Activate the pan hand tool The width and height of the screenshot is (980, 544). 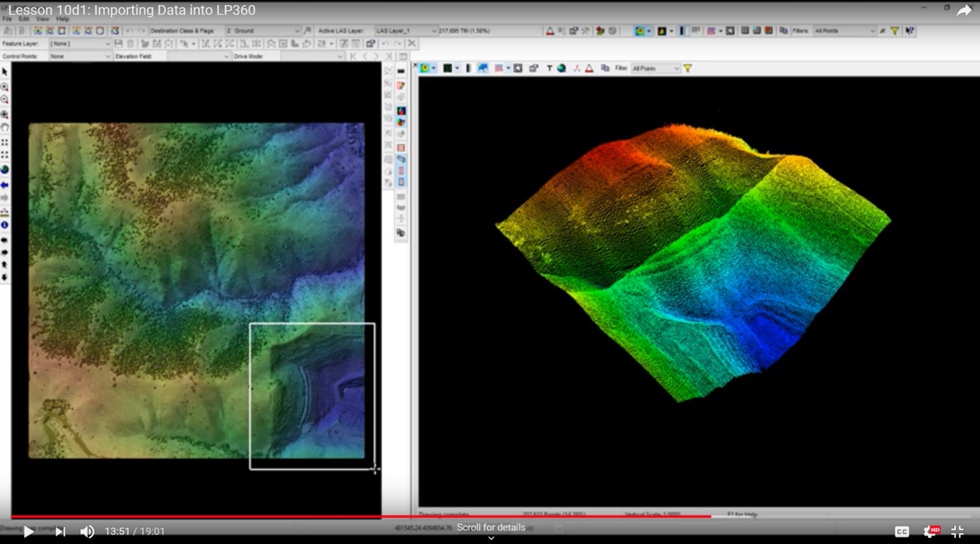pyautogui.click(x=4, y=128)
